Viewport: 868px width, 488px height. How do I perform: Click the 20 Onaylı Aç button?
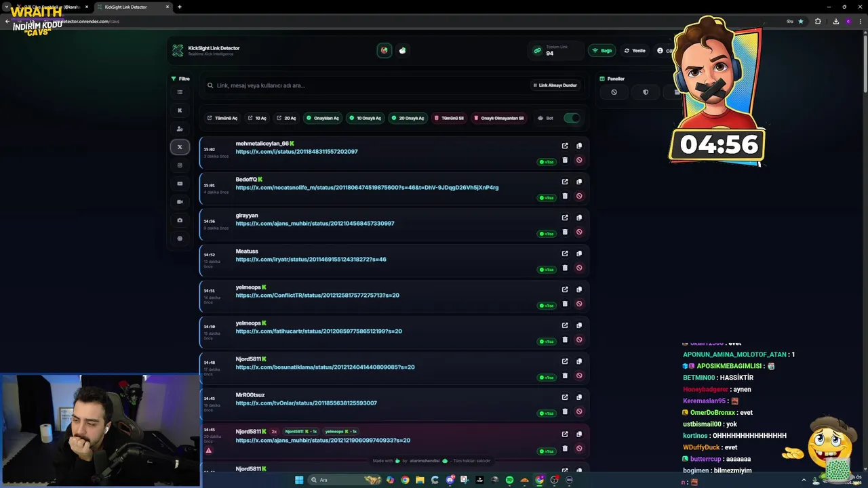click(x=408, y=118)
